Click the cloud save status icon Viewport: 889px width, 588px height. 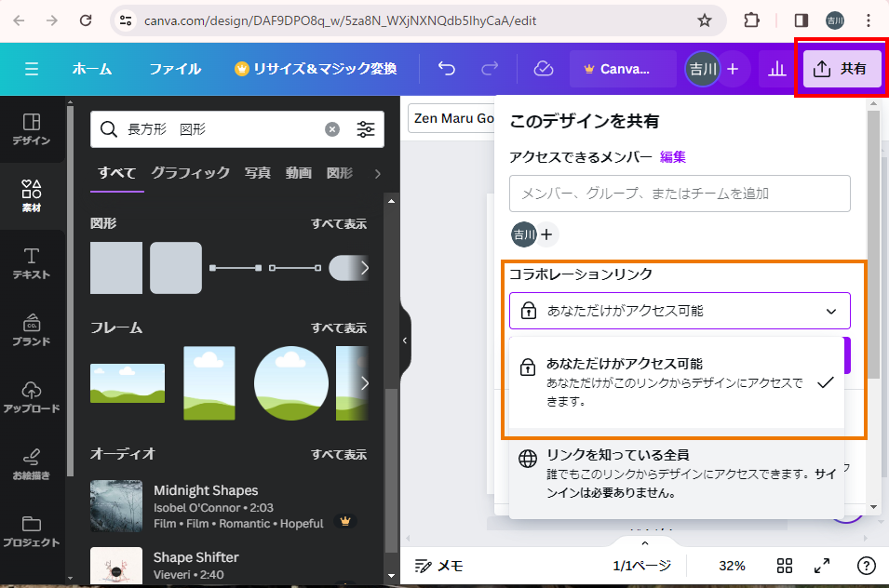(543, 69)
